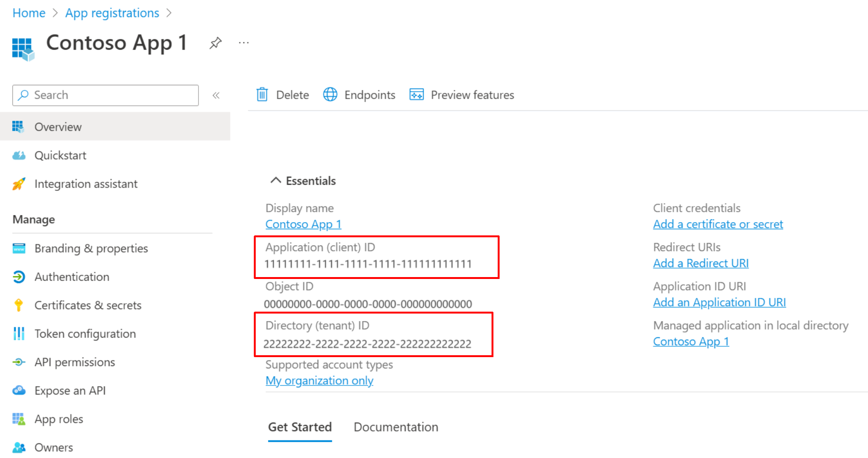Collapse the Essentials section
This screenshot has width=868, height=458.
click(276, 180)
